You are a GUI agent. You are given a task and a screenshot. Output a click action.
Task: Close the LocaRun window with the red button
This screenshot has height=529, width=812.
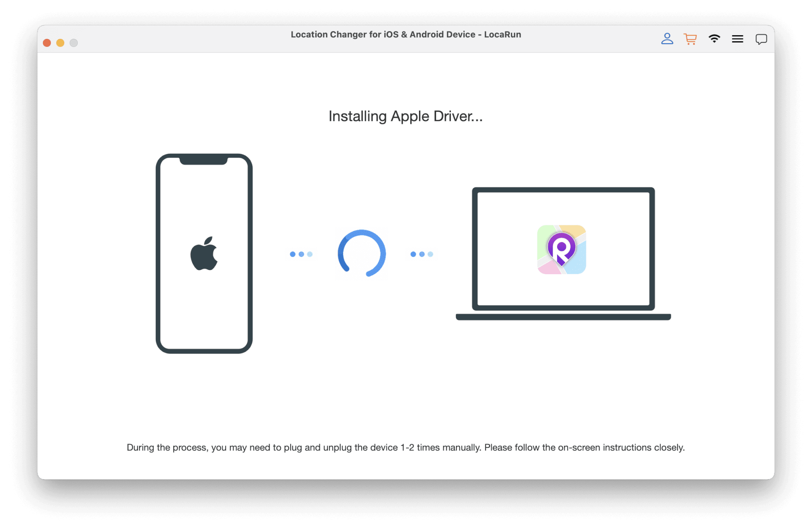(x=47, y=43)
